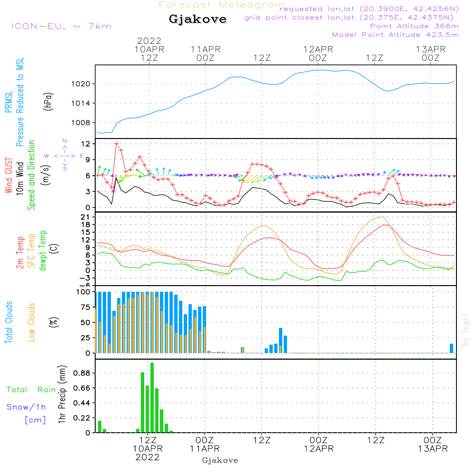Click the top '13APR 00Z' time label

431,54
